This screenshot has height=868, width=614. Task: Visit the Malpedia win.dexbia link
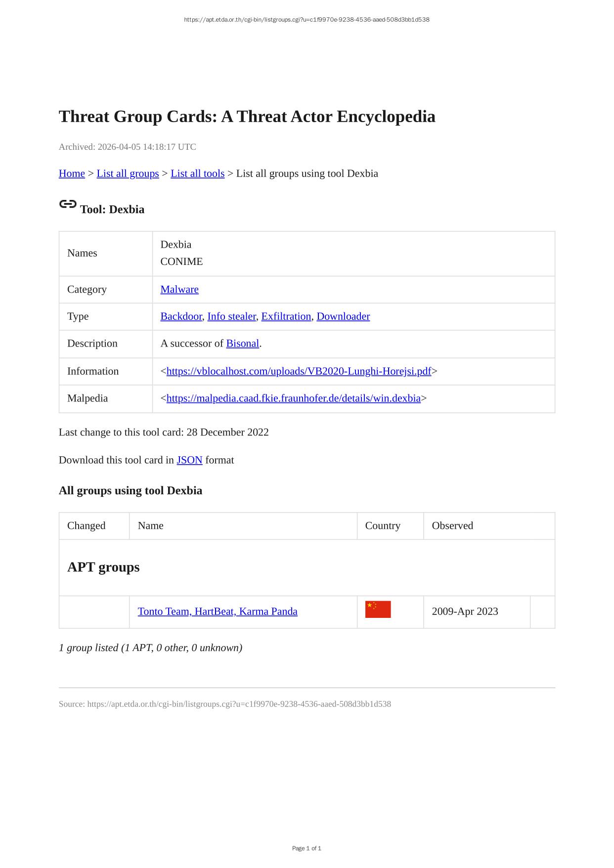[x=293, y=398]
